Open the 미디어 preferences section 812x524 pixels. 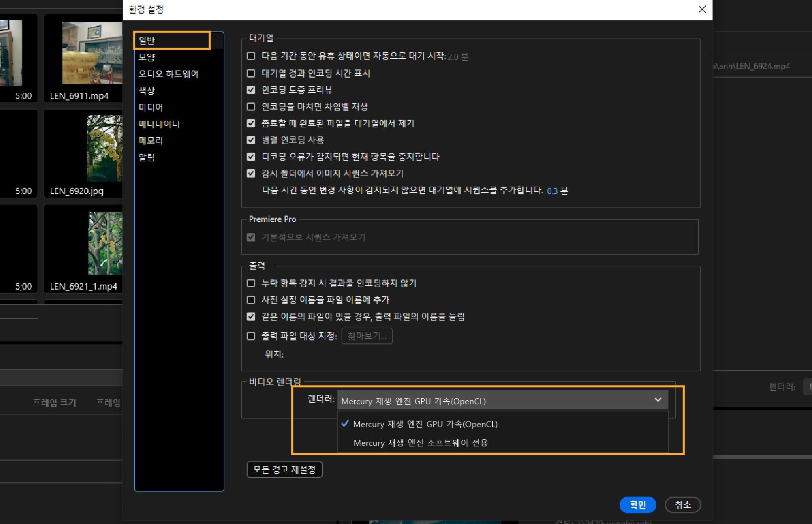coord(150,107)
